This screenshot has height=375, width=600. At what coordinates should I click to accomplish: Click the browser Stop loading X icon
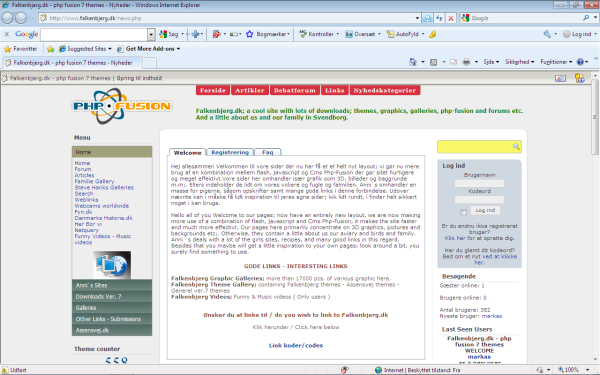451,18
